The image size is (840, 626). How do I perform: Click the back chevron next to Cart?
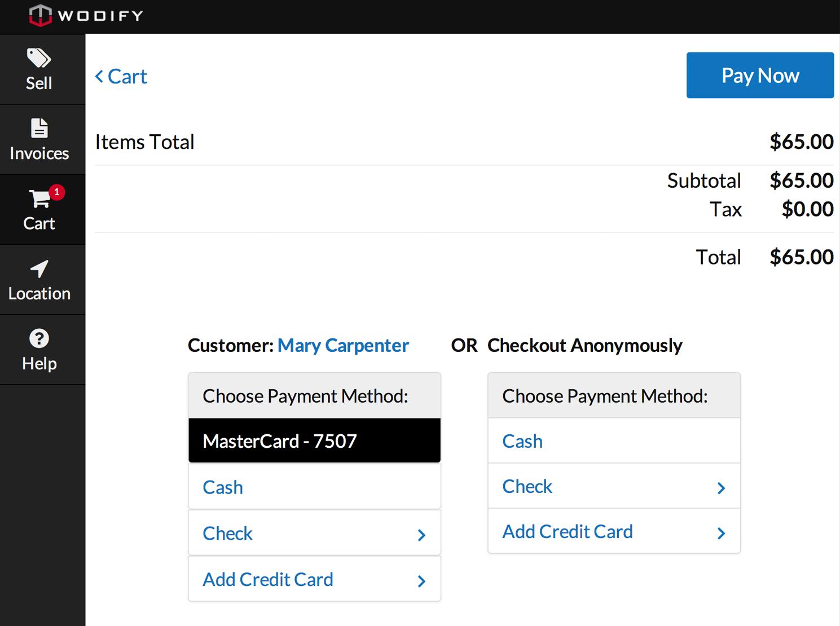tap(99, 76)
